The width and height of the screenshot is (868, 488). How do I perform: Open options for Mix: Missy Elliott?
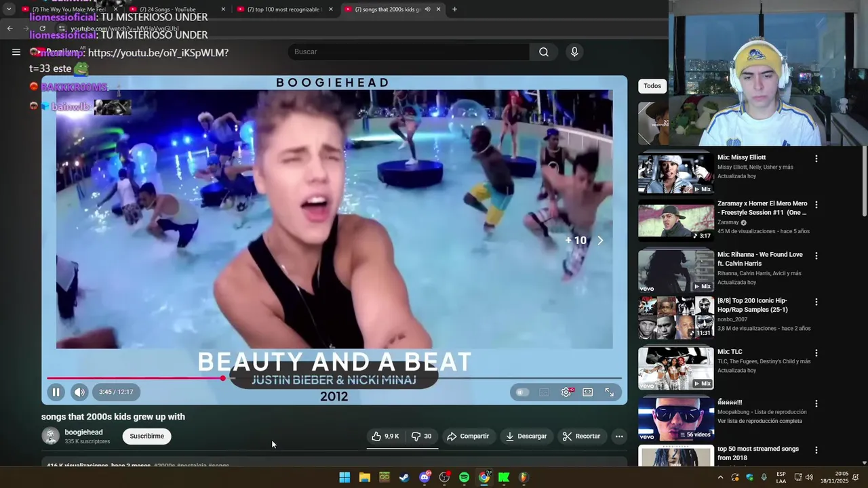[816, 159]
